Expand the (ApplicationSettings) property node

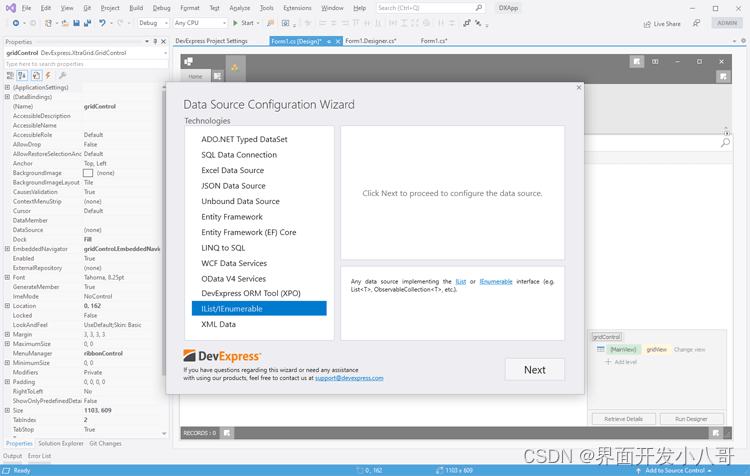click(x=7, y=88)
